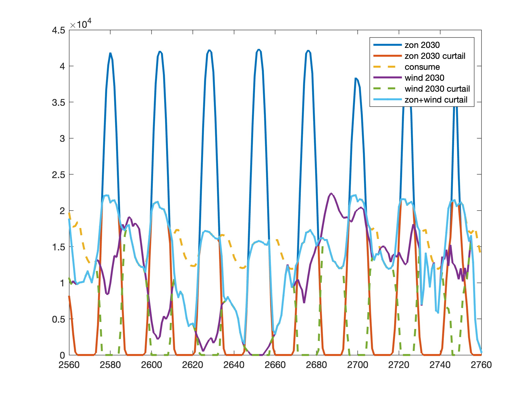This screenshot has width=532, height=399.
Task: Click y-axis tick label 1.5
Action: coord(58,247)
